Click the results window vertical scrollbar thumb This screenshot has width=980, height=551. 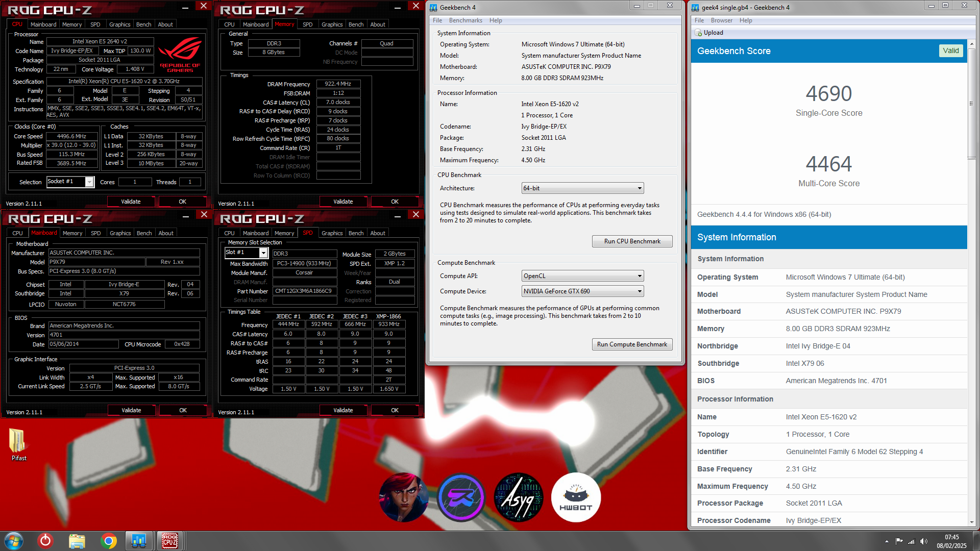click(971, 104)
